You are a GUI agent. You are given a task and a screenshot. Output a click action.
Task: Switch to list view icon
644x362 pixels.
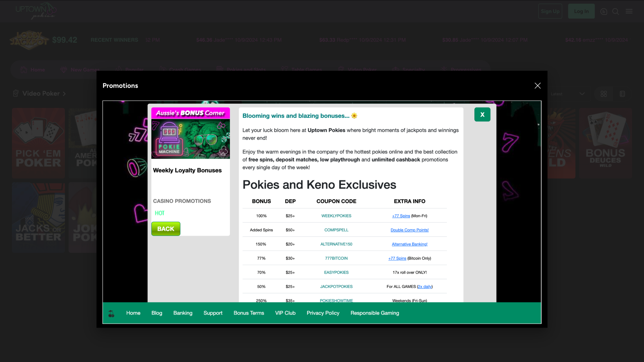(622, 94)
